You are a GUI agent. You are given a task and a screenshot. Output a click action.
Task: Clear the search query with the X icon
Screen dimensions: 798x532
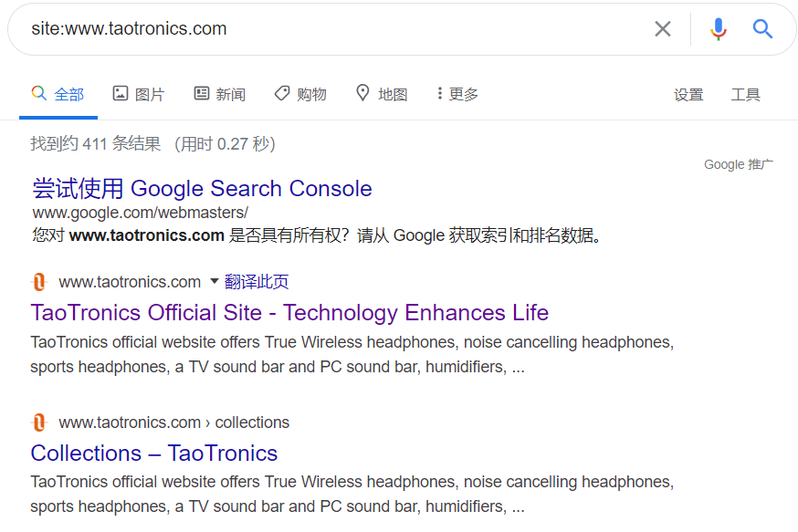(663, 29)
